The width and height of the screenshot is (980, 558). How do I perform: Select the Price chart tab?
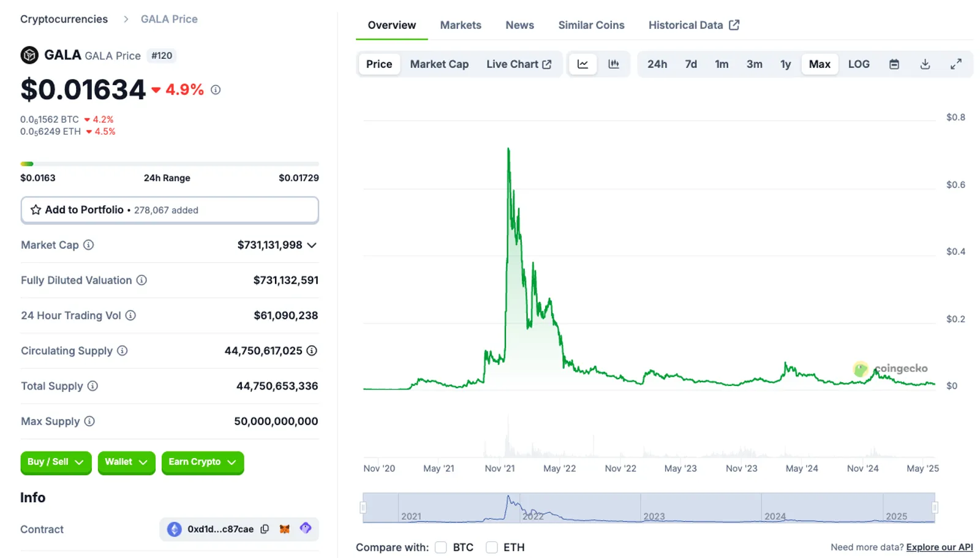click(379, 64)
